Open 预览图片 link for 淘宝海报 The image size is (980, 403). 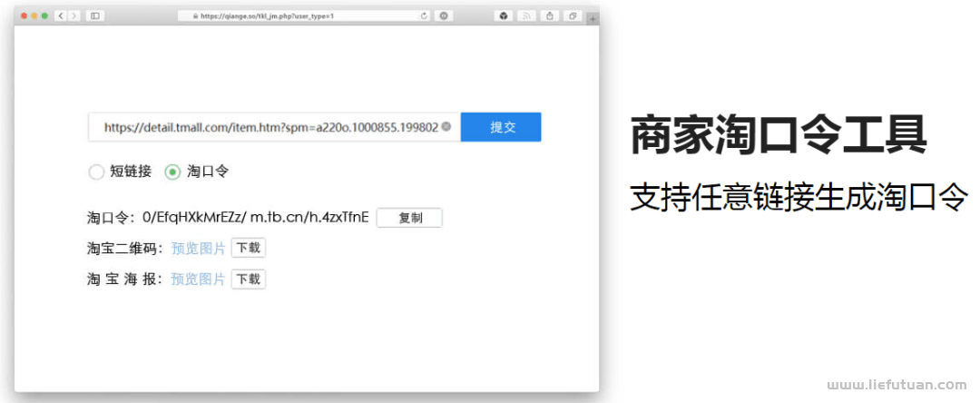pyautogui.click(x=198, y=280)
